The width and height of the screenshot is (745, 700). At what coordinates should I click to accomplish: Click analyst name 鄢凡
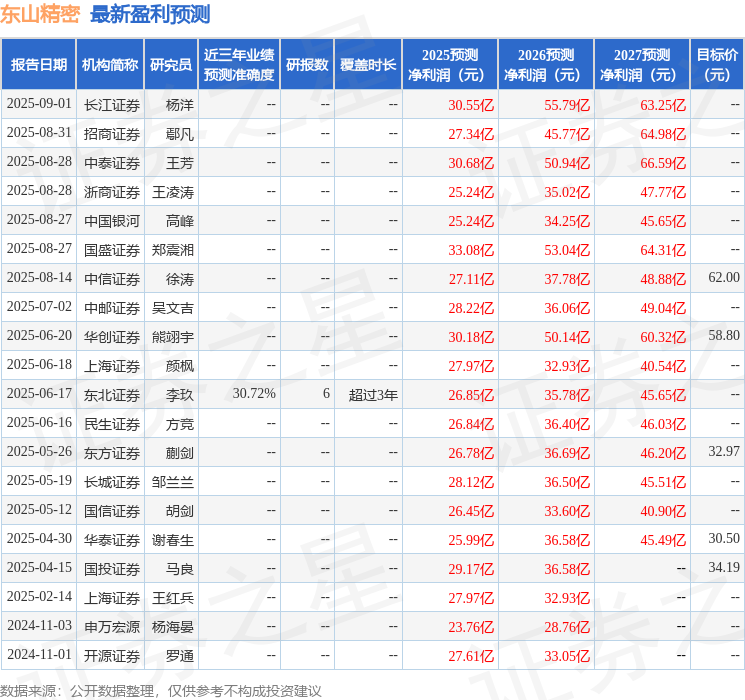click(x=180, y=134)
